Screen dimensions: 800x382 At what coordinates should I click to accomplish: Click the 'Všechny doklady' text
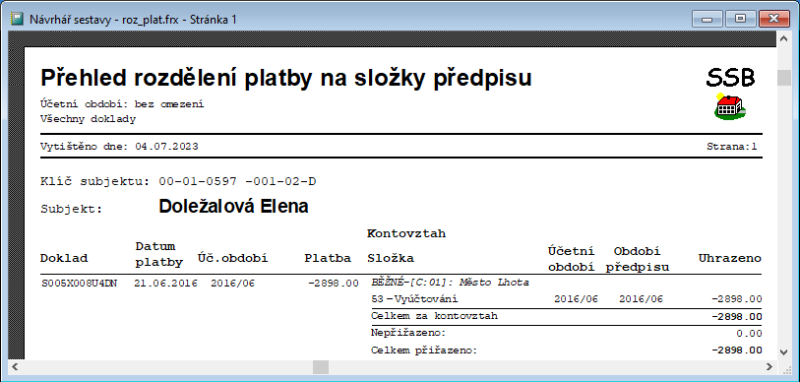[x=88, y=119]
